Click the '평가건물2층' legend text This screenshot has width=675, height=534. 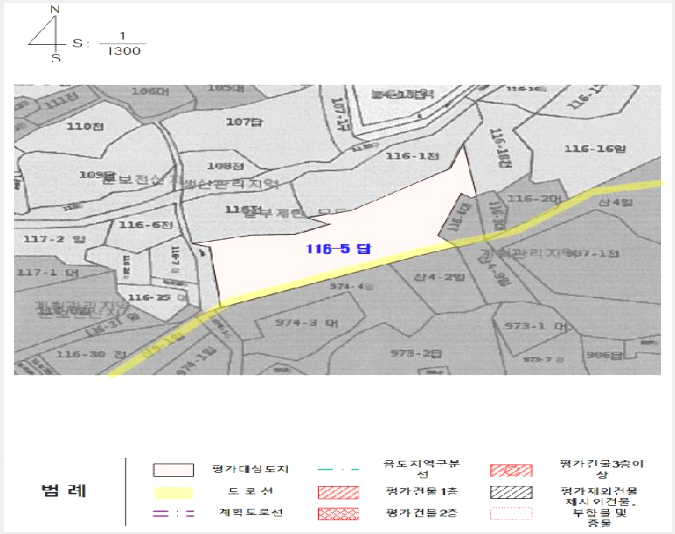pos(421,513)
